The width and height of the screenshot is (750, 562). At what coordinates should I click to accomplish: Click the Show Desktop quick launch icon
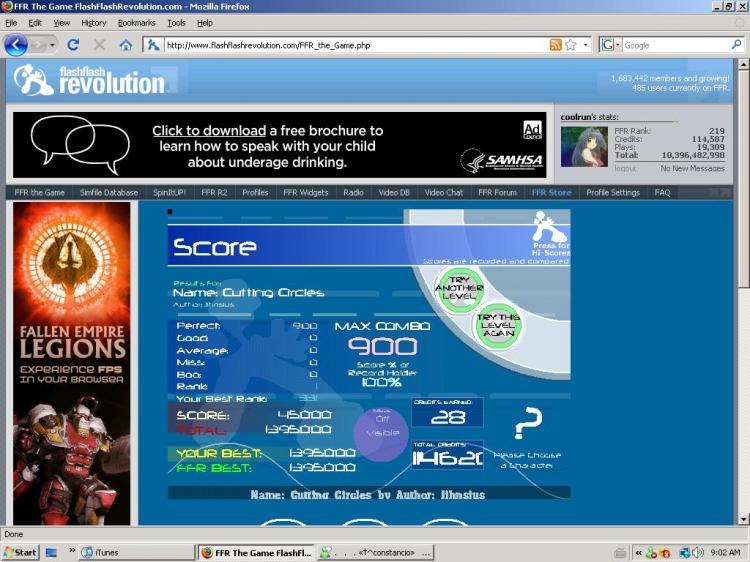(x=51, y=552)
